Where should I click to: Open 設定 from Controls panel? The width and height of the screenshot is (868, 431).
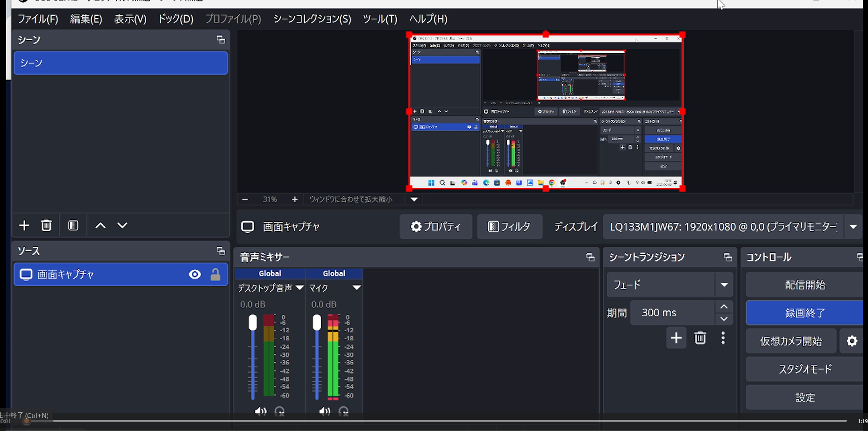(804, 397)
